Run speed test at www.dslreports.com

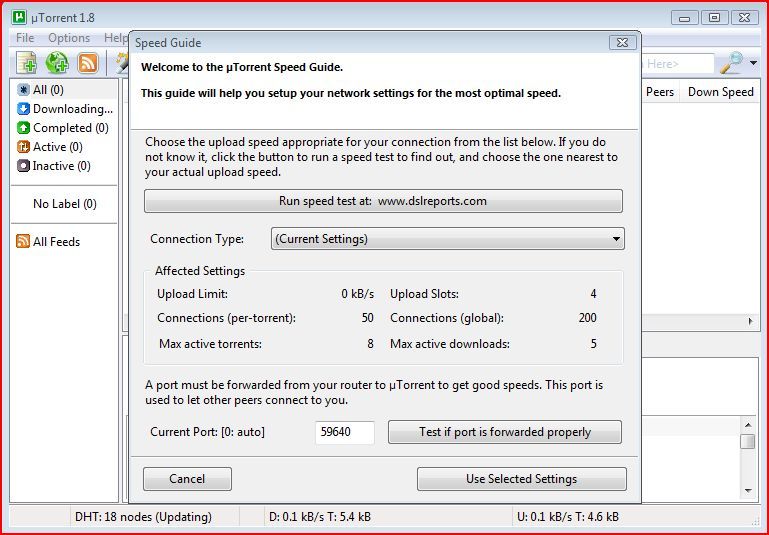[383, 201]
